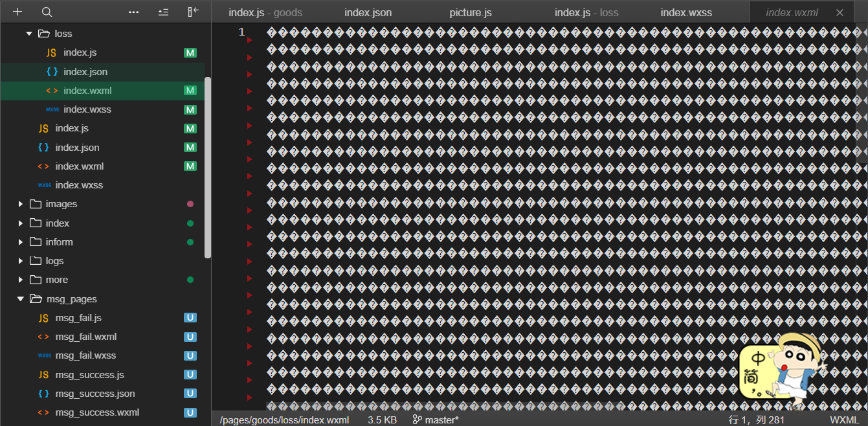The height and width of the screenshot is (426, 868).
Task: Expand the images folder
Action: tap(21, 204)
